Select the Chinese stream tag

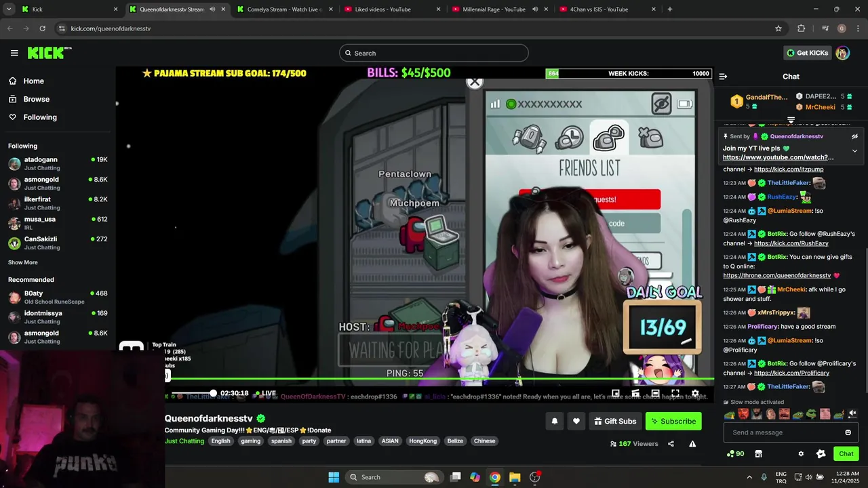[x=484, y=441]
